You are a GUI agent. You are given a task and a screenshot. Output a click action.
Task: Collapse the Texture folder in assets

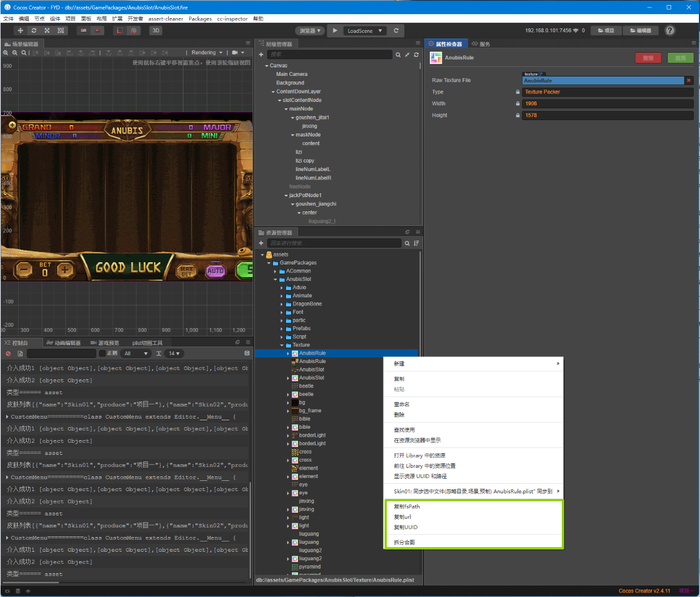coord(281,345)
